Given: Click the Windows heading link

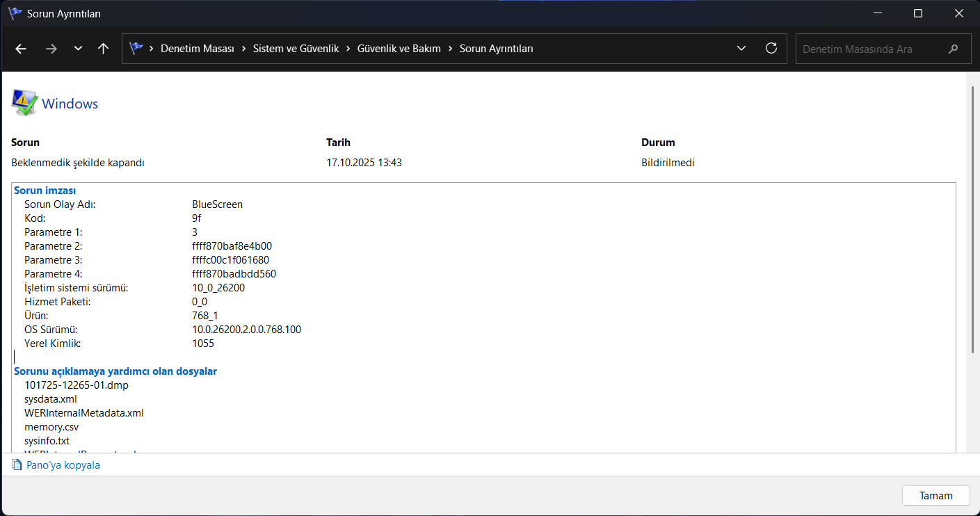Looking at the screenshot, I should pyautogui.click(x=70, y=104).
